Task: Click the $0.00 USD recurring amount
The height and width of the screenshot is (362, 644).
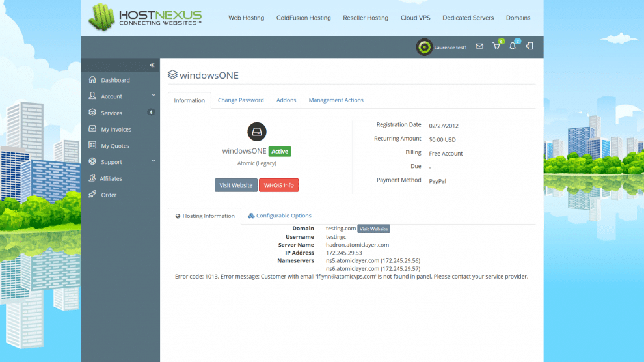Action: tap(442, 139)
